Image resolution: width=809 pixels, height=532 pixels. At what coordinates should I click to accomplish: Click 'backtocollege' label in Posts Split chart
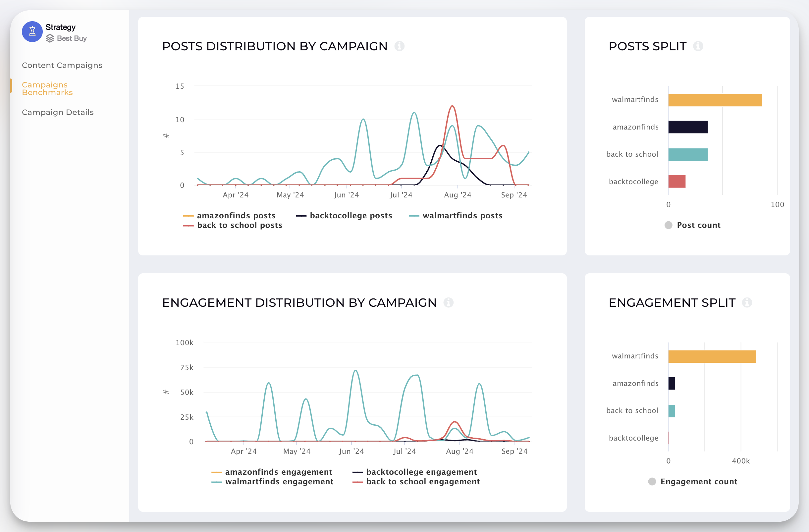(634, 182)
